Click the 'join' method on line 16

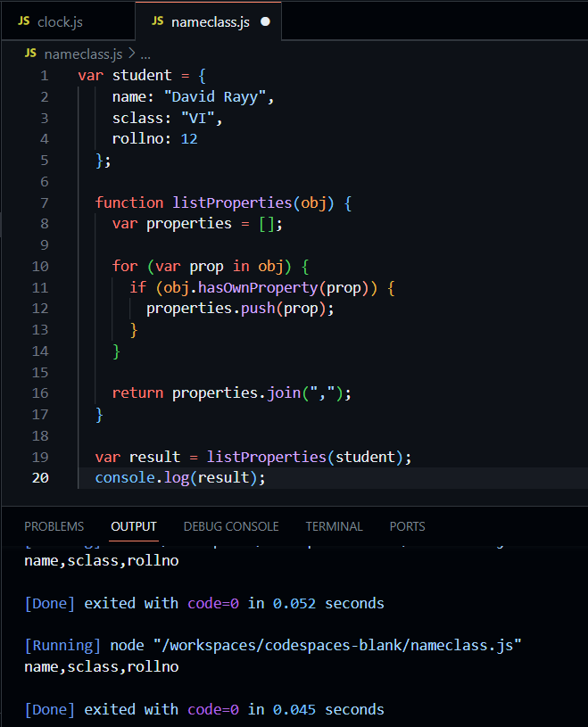coord(284,393)
